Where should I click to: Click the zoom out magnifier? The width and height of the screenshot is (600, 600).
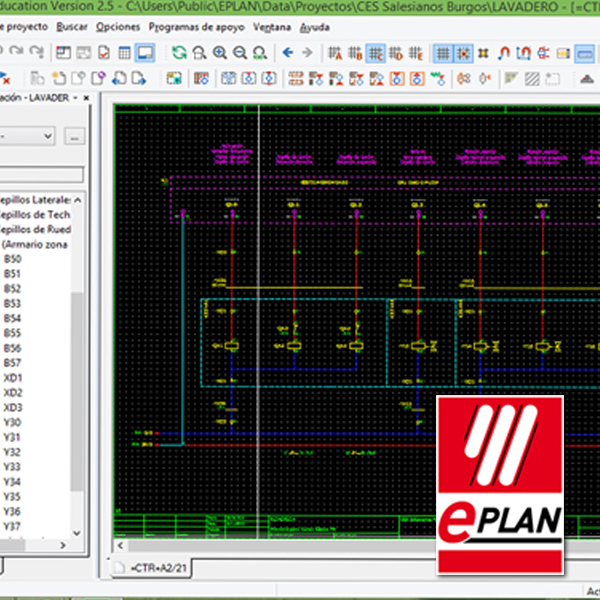pos(240,52)
